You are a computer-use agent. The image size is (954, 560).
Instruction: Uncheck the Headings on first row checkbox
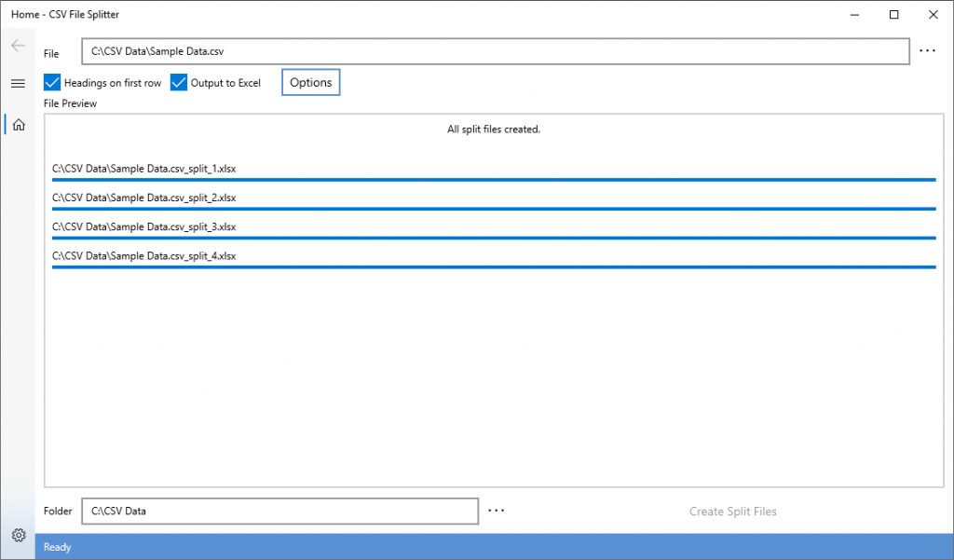pyautogui.click(x=53, y=83)
